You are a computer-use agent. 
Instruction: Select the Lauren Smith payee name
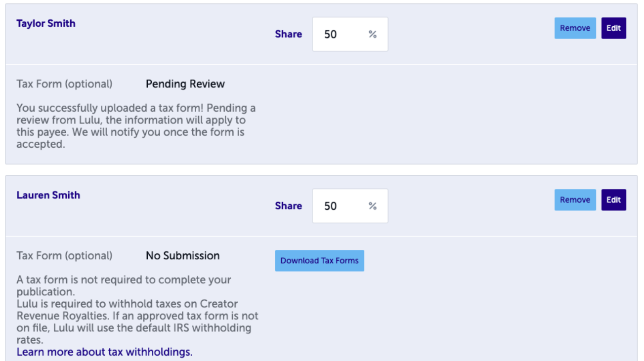(48, 195)
